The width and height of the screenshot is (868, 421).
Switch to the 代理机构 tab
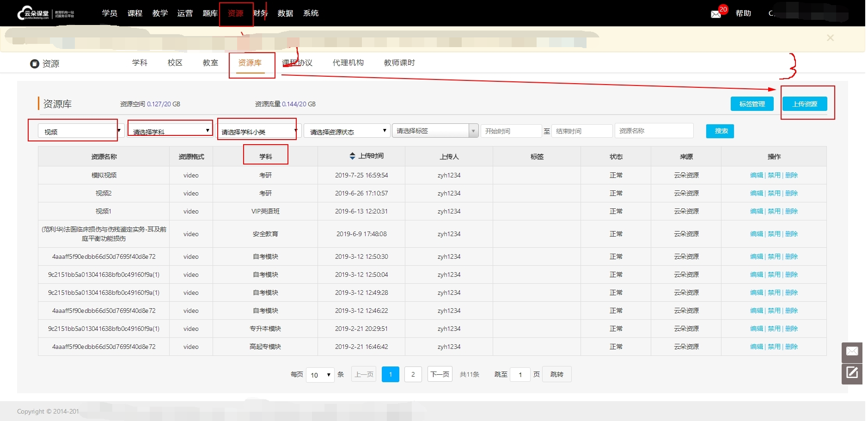point(348,63)
